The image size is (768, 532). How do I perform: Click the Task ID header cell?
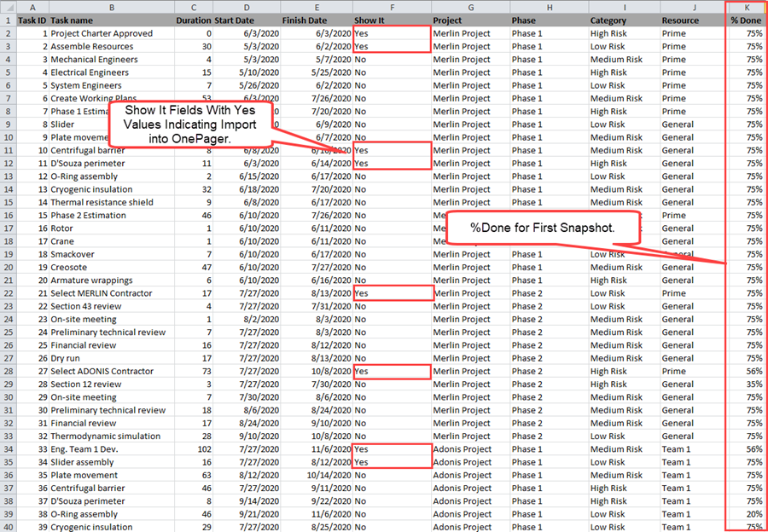[x=32, y=20]
